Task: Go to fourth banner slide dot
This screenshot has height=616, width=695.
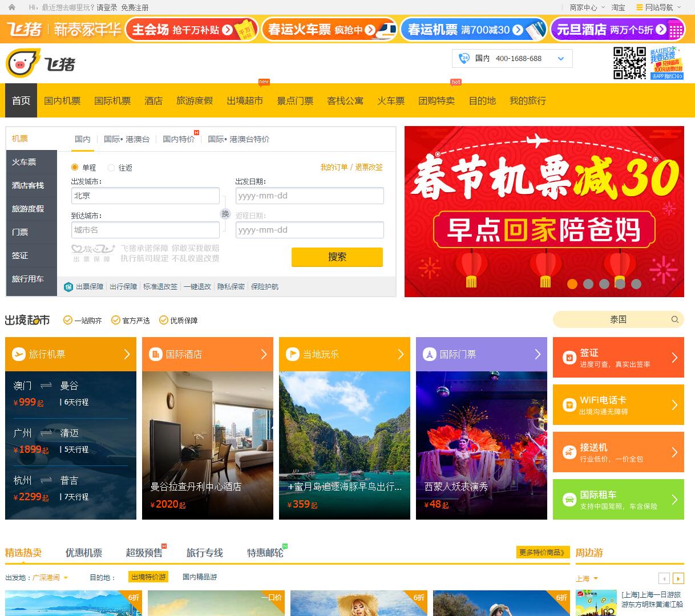Action: (620, 283)
